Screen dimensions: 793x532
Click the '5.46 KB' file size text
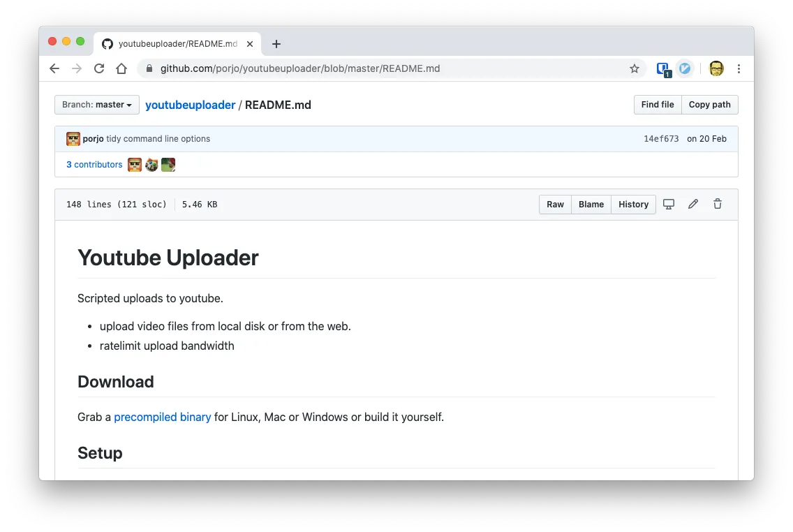click(200, 205)
